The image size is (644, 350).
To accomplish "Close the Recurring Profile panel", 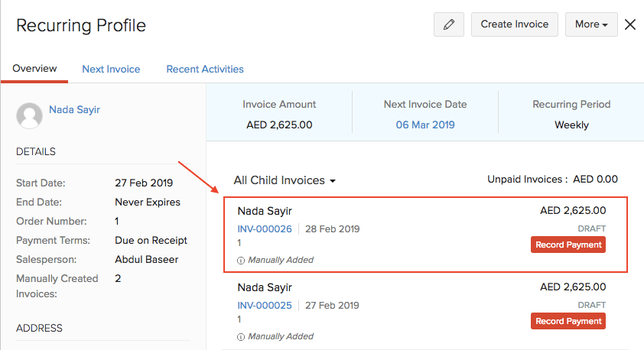I will (630, 24).
